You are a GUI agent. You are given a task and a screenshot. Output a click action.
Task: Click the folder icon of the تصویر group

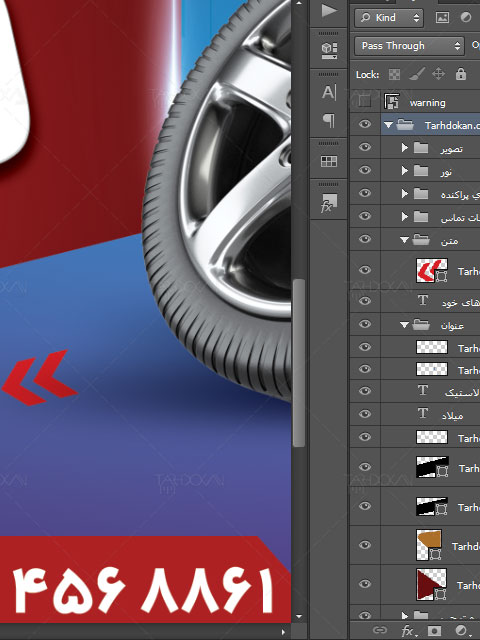[x=421, y=148]
